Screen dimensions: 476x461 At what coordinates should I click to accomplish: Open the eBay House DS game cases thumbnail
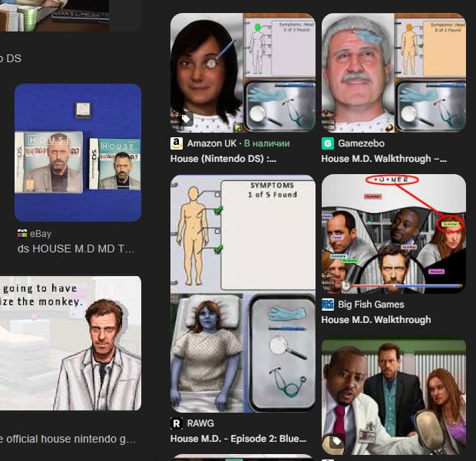coord(78,153)
